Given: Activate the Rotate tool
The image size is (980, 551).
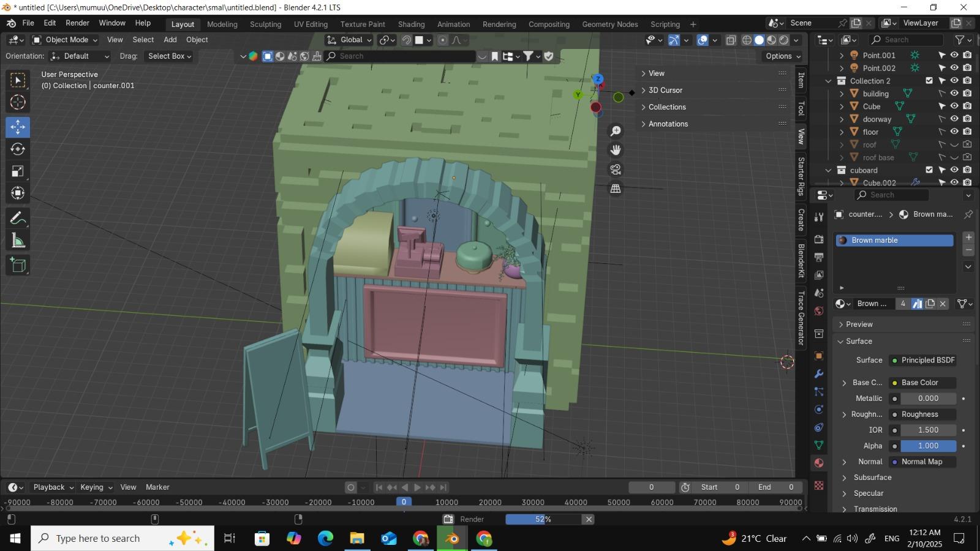Looking at the screenshot, I should (18, 149).
